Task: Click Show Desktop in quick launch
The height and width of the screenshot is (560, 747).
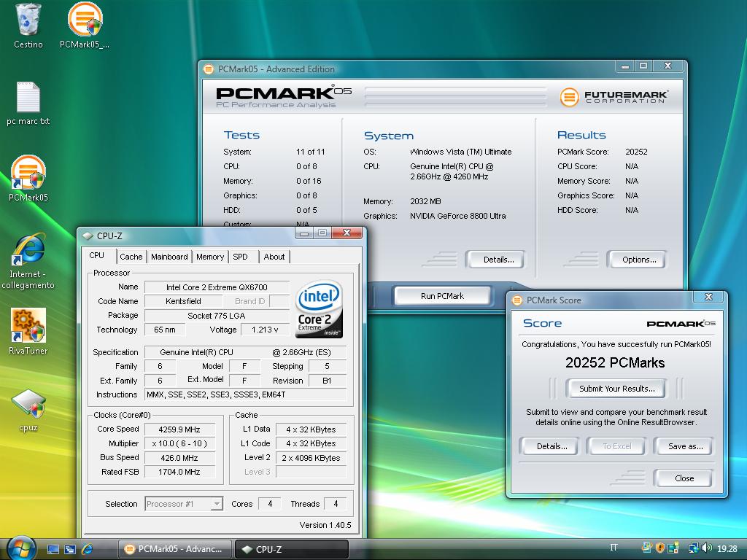Action: click(x=53, y=549)
